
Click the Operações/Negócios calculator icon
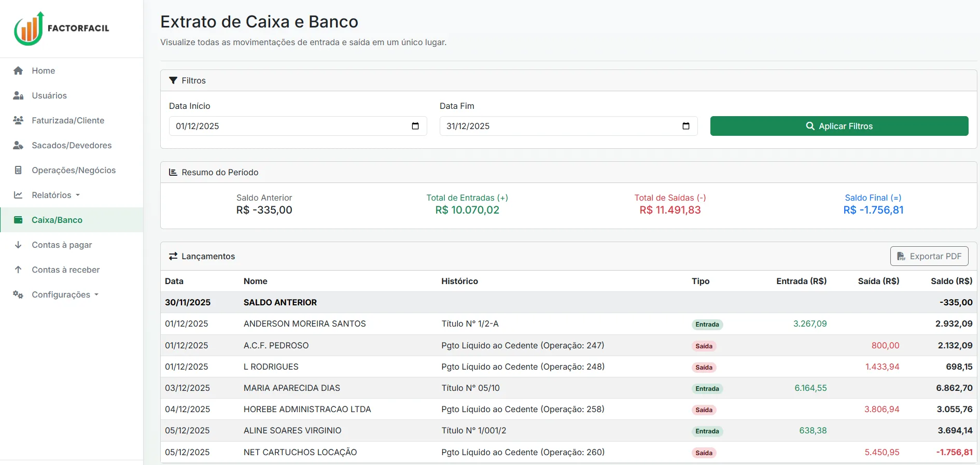coord(18,170)
